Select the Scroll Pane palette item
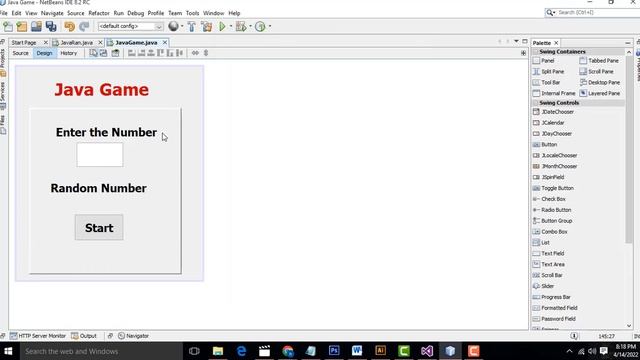This screenshot has height=360, width=640. (596, 71)
